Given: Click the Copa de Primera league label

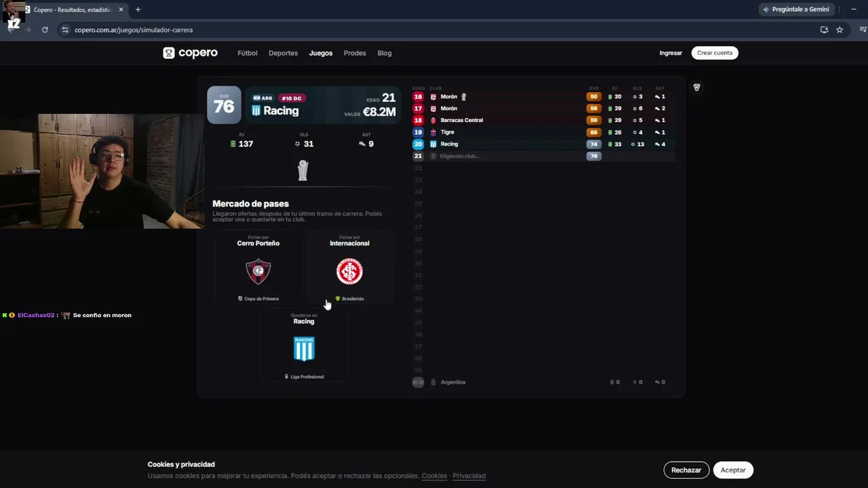Looking at the screenshot, I should point(258,299).
